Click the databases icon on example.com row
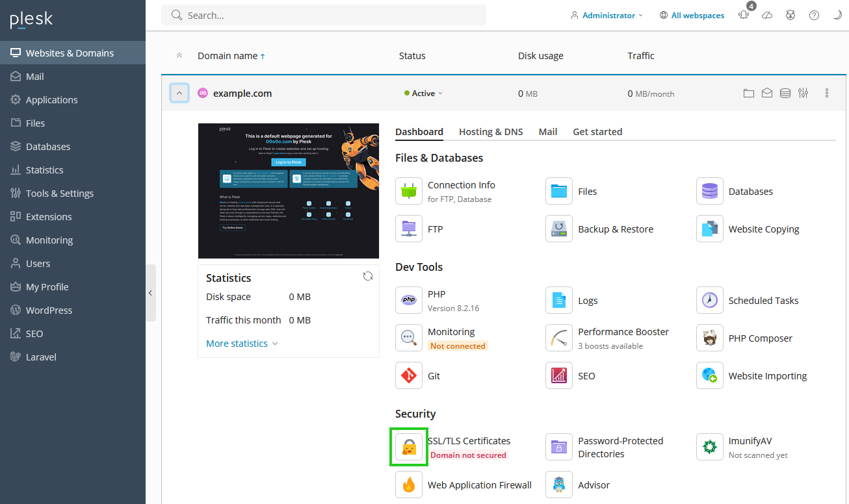 [x=785, y=93]
